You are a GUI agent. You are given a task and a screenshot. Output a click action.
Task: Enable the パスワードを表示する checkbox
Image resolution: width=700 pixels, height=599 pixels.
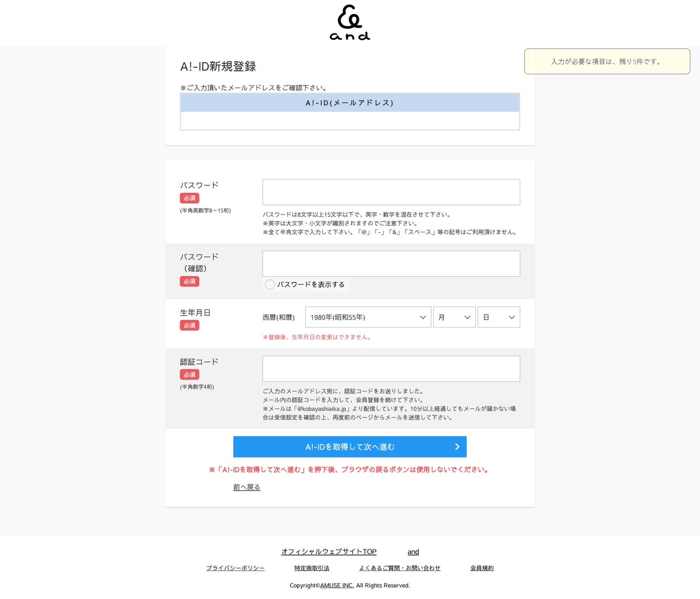point(270,284)
